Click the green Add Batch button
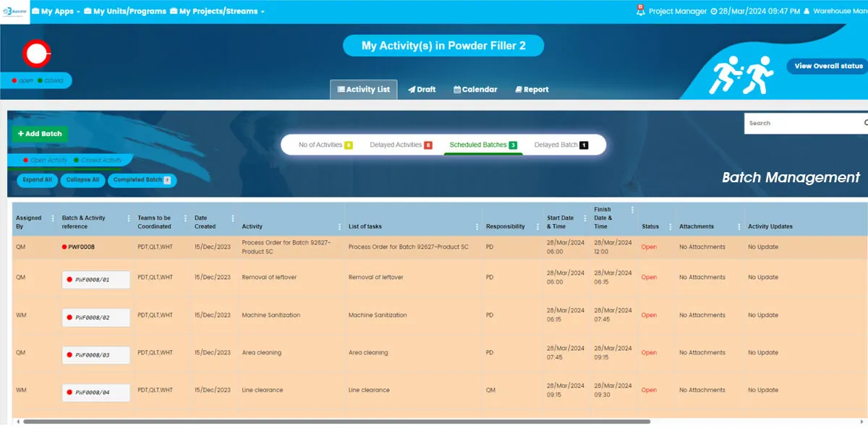 point(39,134)
